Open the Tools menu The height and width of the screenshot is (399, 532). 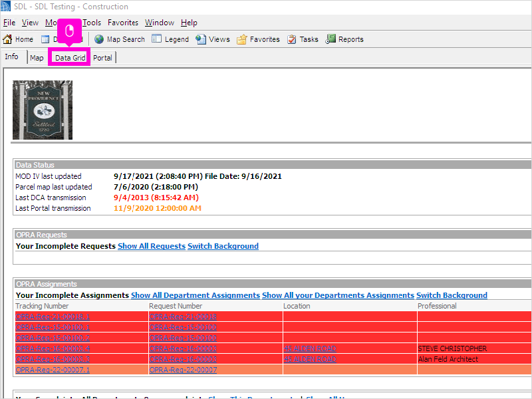click(x=92, y=23)
